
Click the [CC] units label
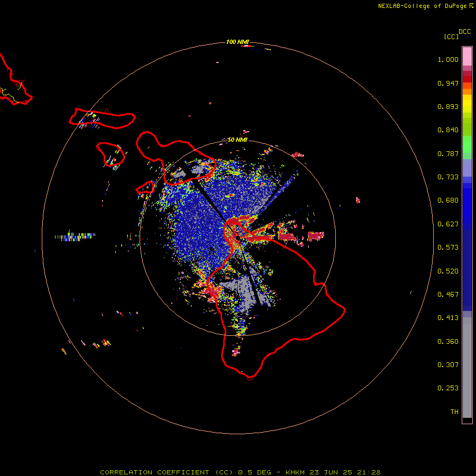[x=451, y=37]
